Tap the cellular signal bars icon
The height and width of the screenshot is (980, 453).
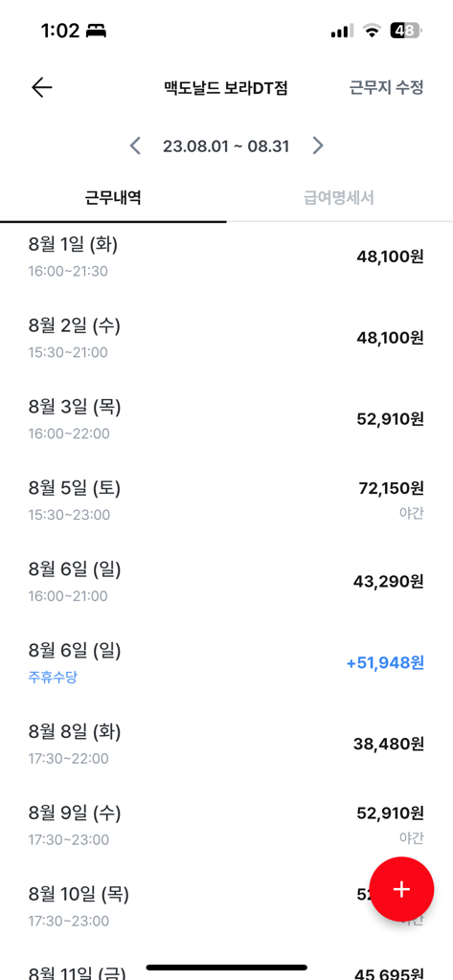pos(342,30)
